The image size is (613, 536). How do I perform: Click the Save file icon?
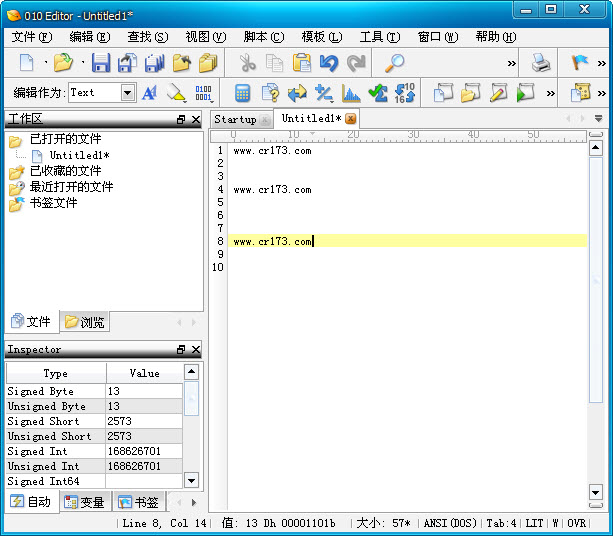(100, 63)
